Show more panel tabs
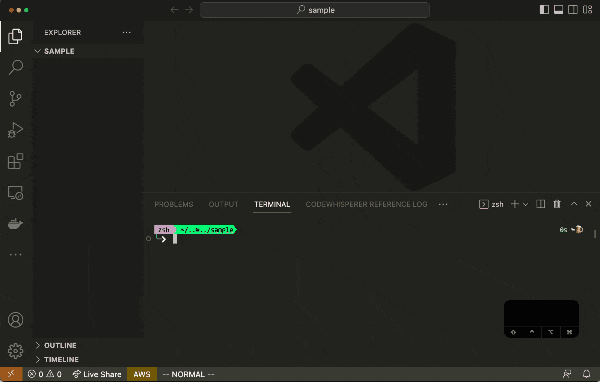Image resolution: width=600 pixels, height=382 pixels. point(443,204)
